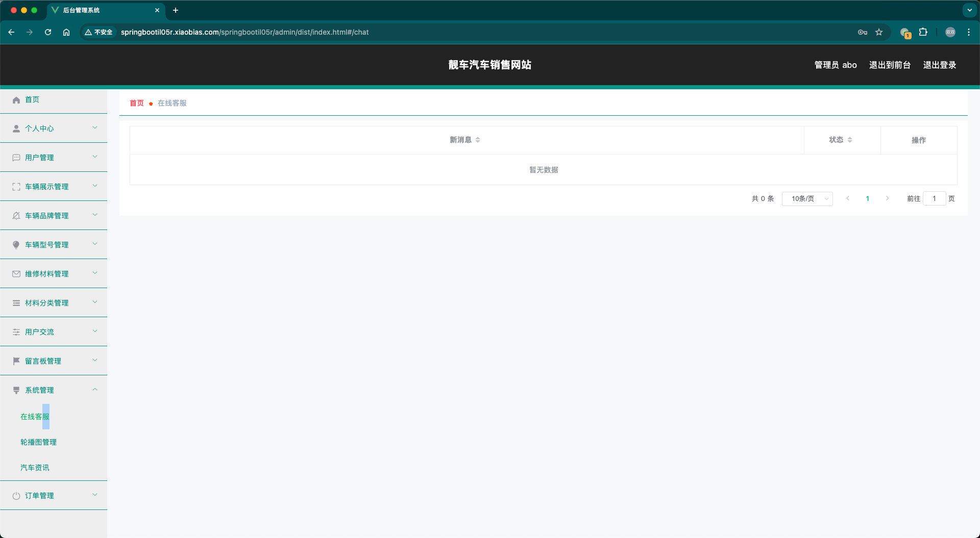
Task: Click the 退出到前台 link
Action: click(x=890, y=65)
